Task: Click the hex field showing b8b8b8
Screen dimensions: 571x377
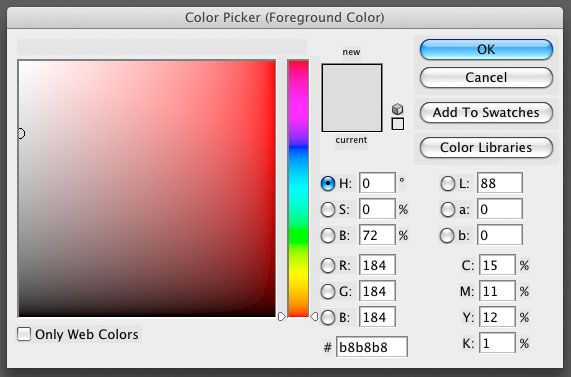Action: click(372, 347)
